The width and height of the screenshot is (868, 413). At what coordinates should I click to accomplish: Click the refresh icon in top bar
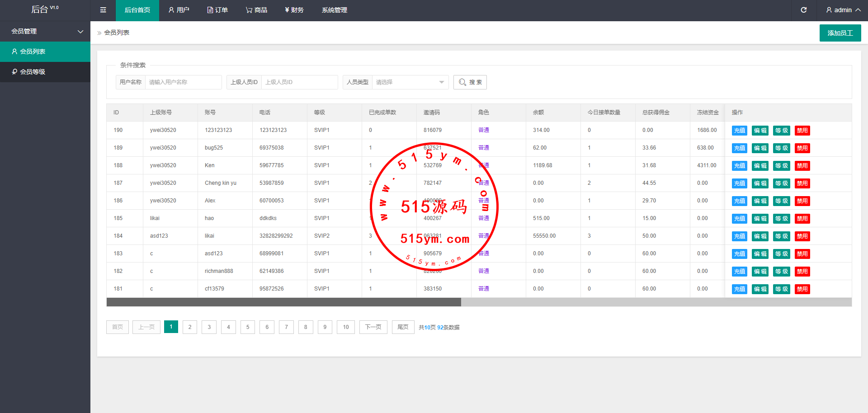803,10
